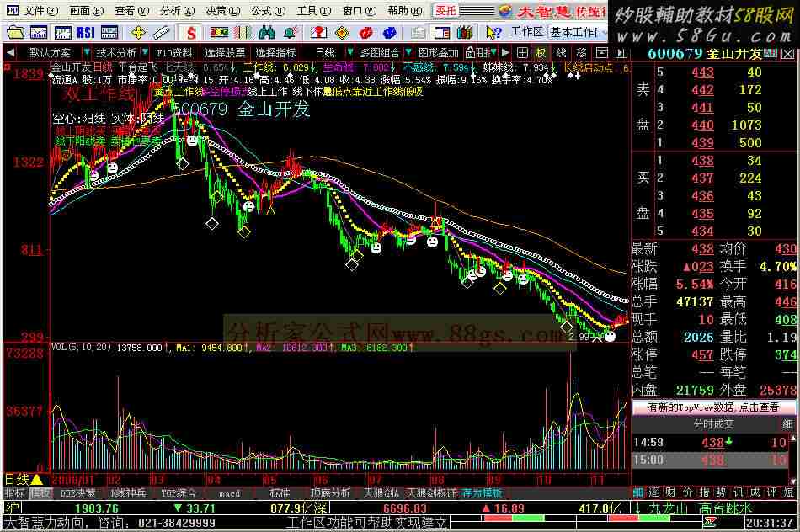The height and width of the screenshot is (532, 800).
Task: Switch to the 顶底分析 tab
Action: coord(331,493)
